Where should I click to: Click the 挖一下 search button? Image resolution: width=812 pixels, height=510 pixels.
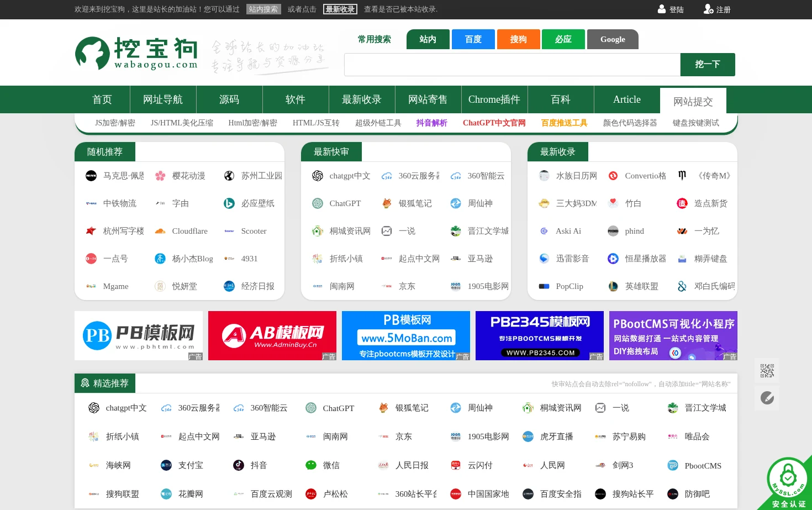[x=708, y=65]
